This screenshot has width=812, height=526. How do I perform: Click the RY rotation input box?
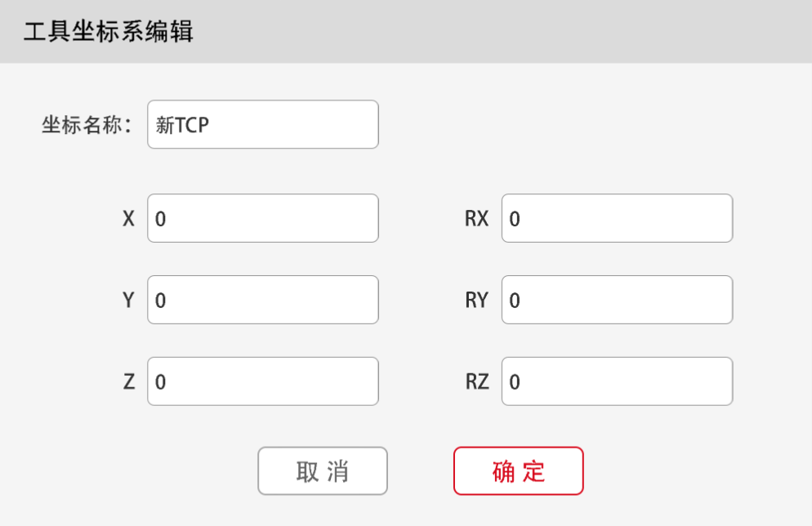coord(617,300)
